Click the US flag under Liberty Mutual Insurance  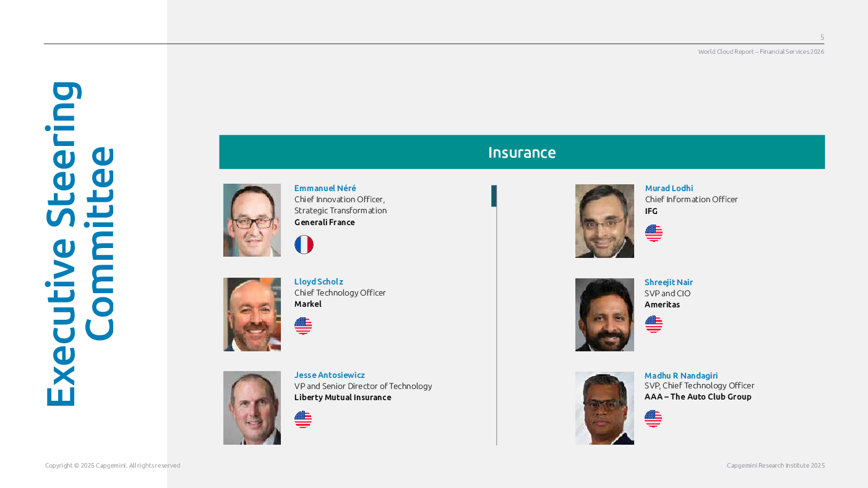pyautogui.click(x=303, y=419)
